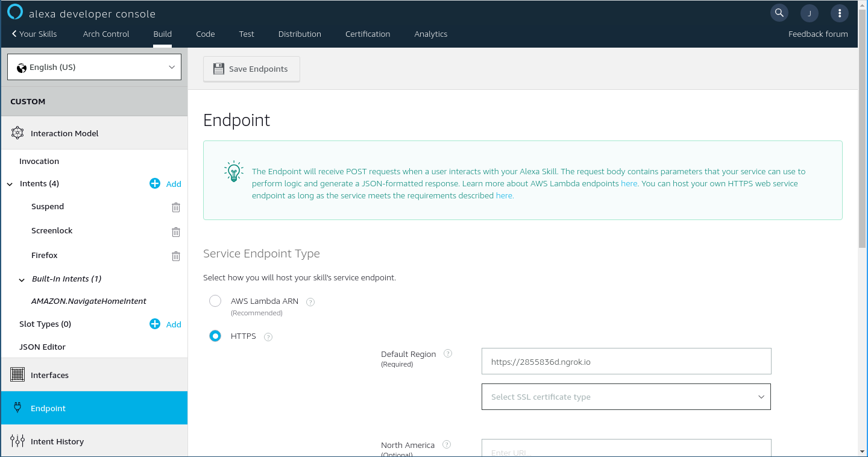Select AMAZON.NavigateHomeIntent
This screenshot has height=457, width=868.
coord(89,301)
